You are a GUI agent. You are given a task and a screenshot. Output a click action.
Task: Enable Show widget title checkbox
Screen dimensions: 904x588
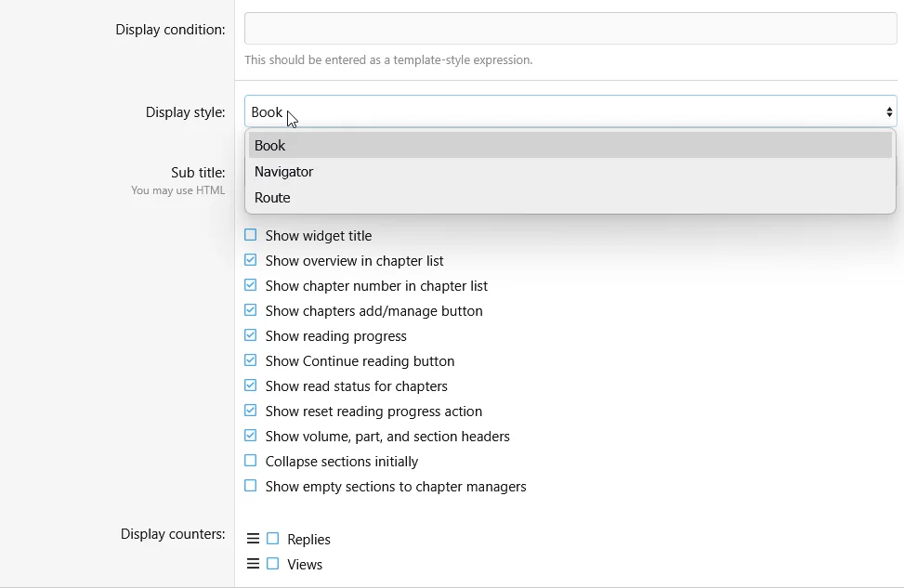pyautogui.click(x=250, y=235)
